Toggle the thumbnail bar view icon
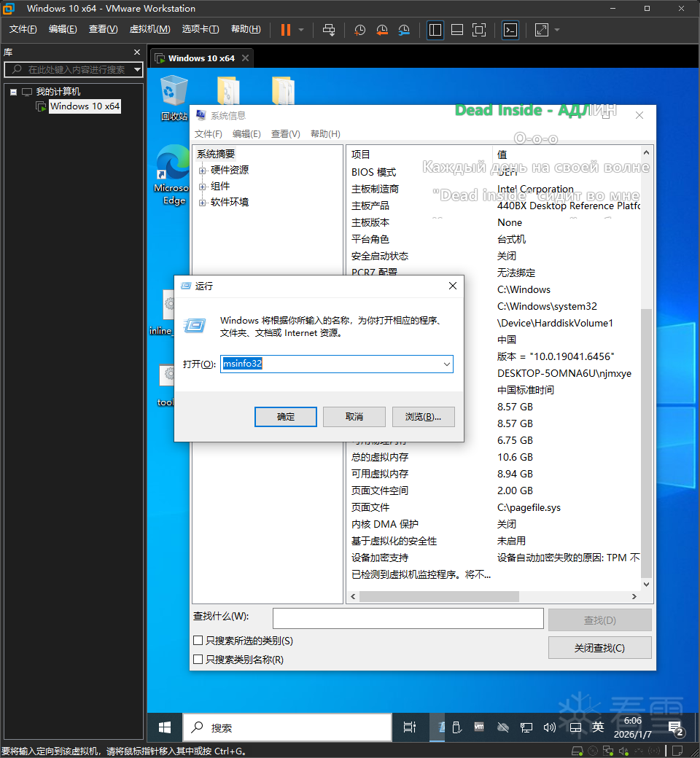Viewport: 700px width, 758px height. 457,30
